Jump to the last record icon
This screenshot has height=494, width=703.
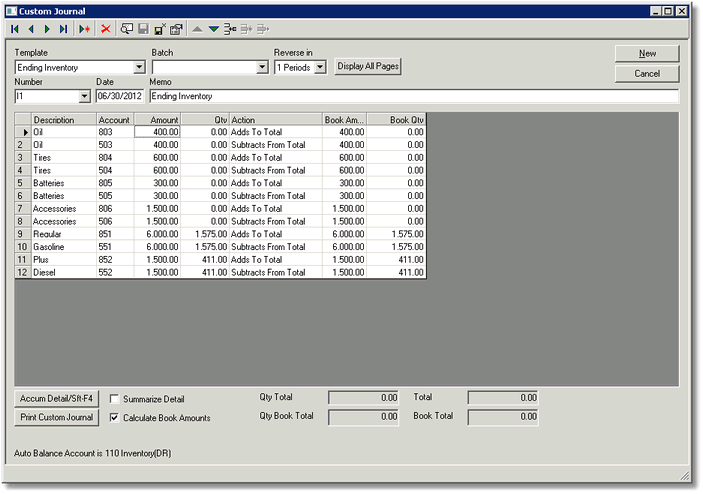[63, 29]
